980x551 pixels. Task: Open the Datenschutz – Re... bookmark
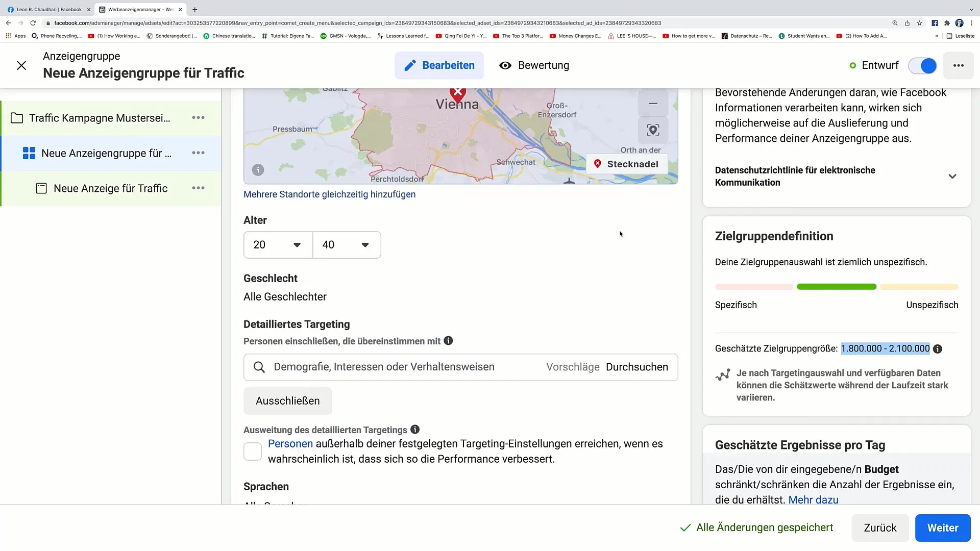(747, 36)
